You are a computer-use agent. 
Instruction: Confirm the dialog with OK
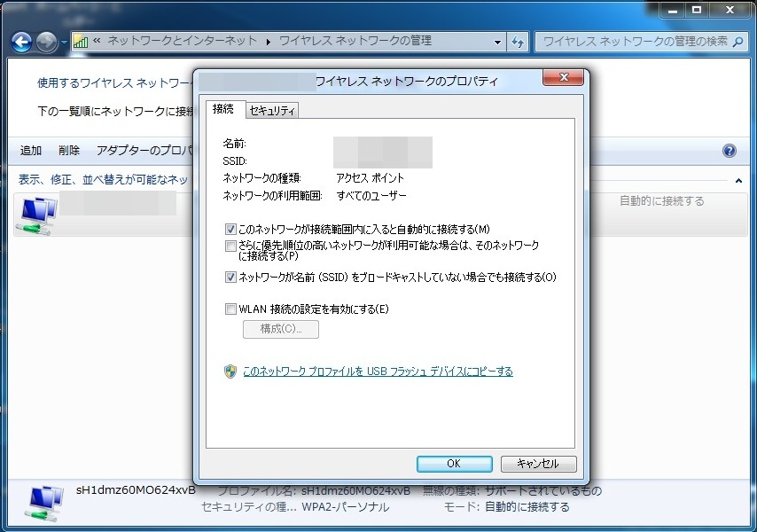click(455, 464)
